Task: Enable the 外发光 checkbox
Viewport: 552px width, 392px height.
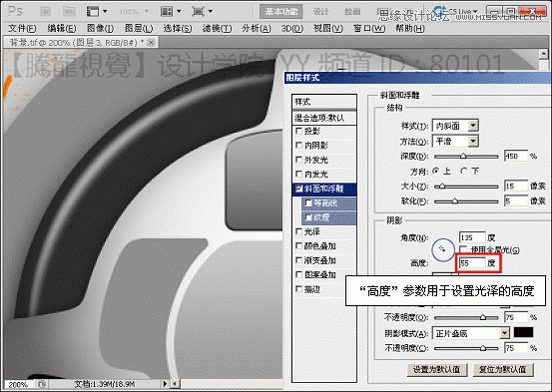Action: [x=298, y=160]
